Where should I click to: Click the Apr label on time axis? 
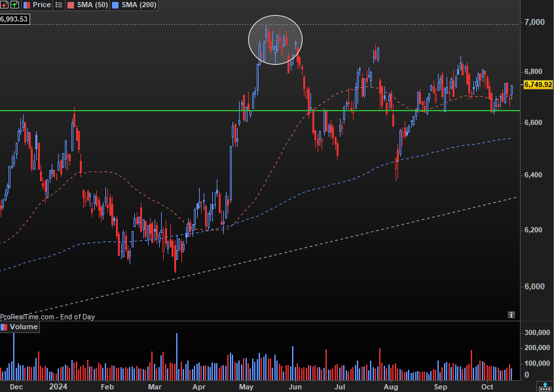coord(200,387)
